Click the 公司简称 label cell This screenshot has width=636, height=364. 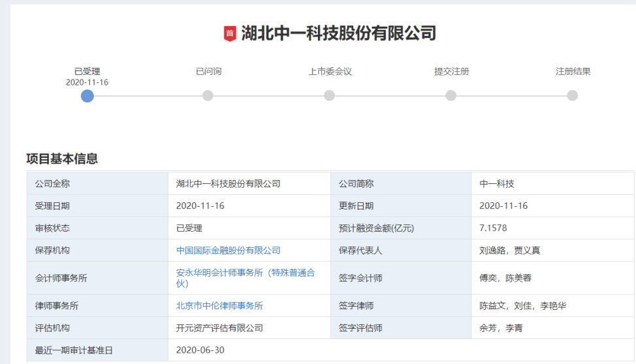coord(401,183)
